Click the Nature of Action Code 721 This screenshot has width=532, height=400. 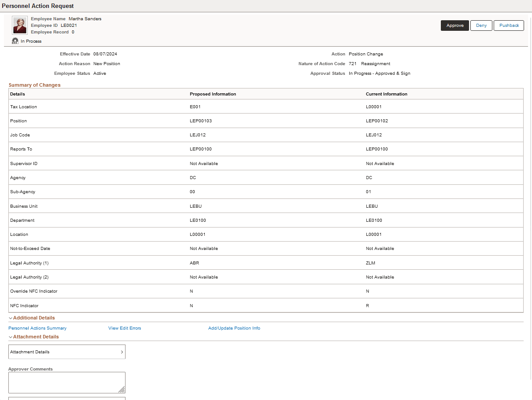coord(353,64)
